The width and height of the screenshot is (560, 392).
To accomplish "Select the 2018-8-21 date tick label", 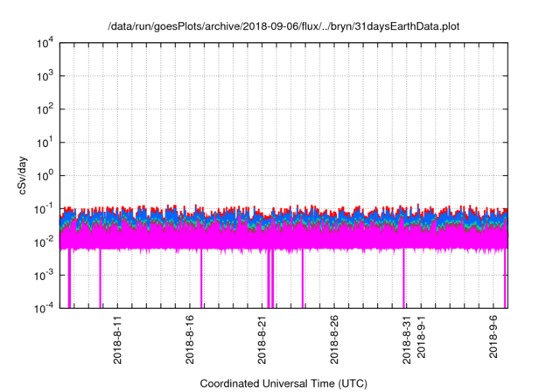I will tap(262, 339).
